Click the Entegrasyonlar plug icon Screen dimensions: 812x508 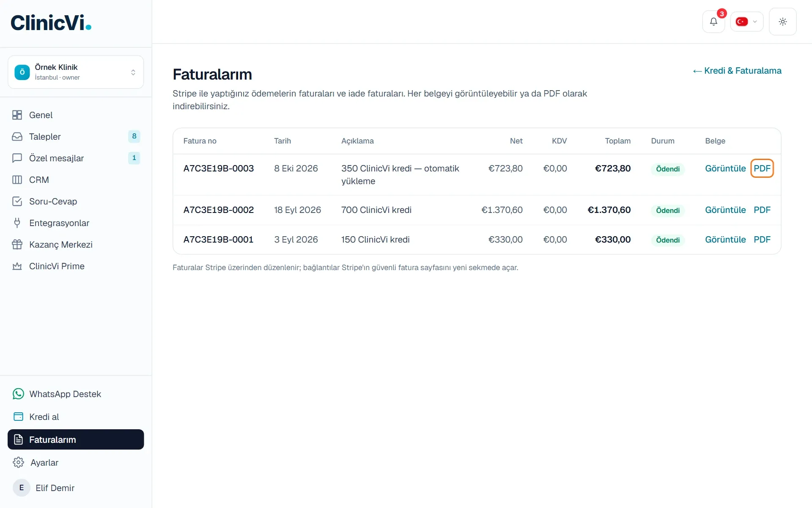point(17,223)
